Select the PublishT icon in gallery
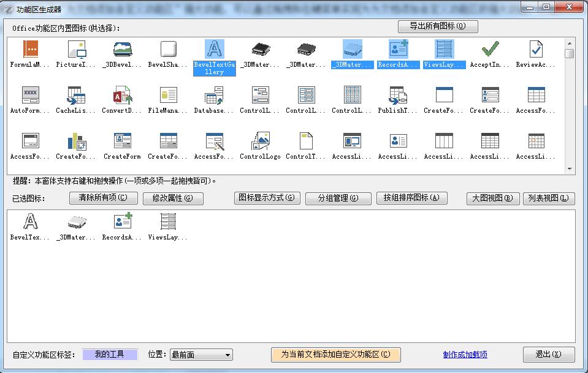588x373 pixels. tap(398, 96)
